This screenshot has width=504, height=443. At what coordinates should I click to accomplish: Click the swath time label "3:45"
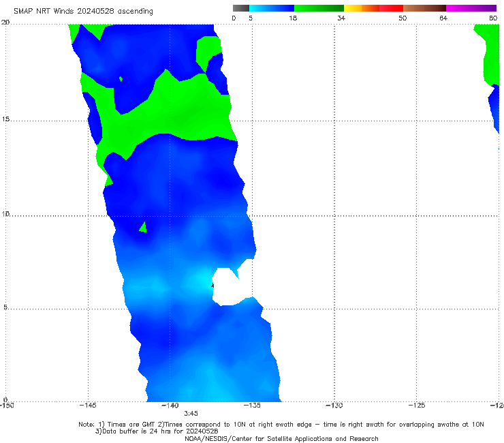tap(191, 414)
